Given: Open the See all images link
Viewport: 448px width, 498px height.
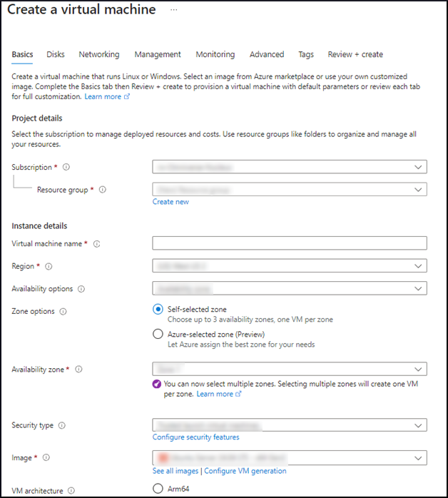Looking at the screenshot, I should [x=175, y=471].
